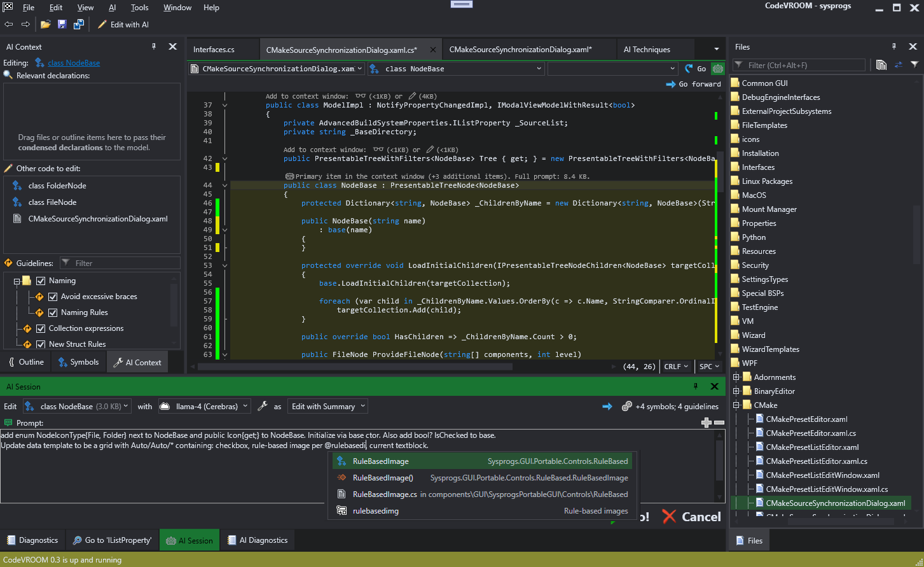Follow the class NodeBase link
This screenshot has width=924, height=567.
coord(74,63)
